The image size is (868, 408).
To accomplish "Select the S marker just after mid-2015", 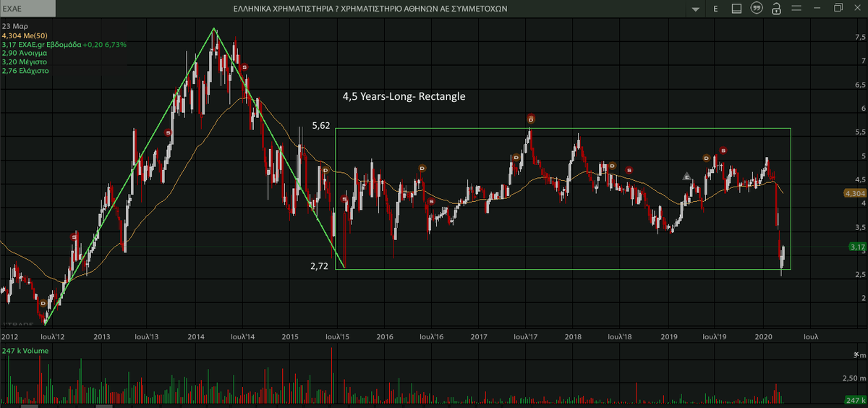I will (344, 199).
